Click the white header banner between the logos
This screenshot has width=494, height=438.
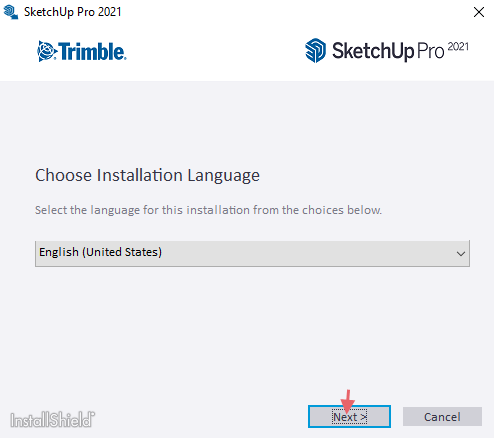pos(215,52)
